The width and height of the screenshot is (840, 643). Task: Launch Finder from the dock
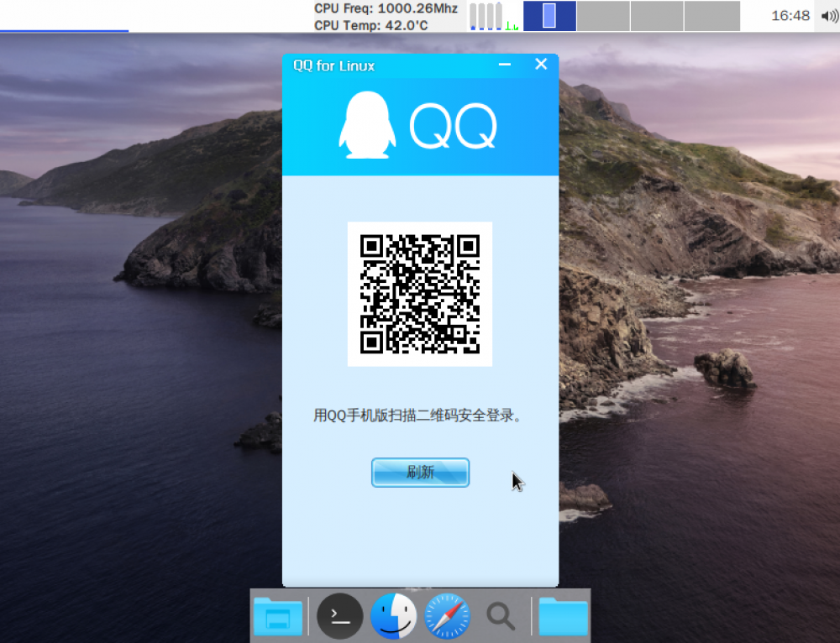coord(394,618)
